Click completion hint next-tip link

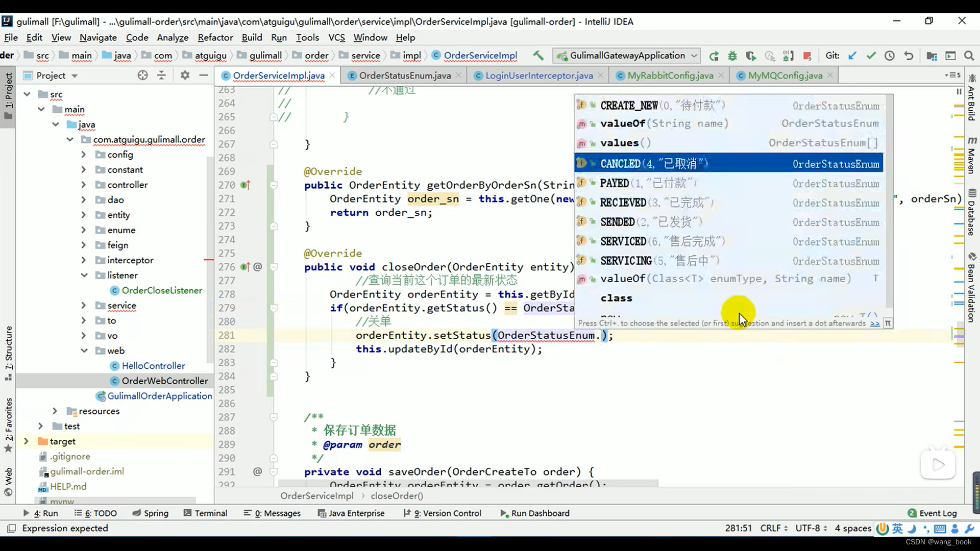[x=875, y=323]
